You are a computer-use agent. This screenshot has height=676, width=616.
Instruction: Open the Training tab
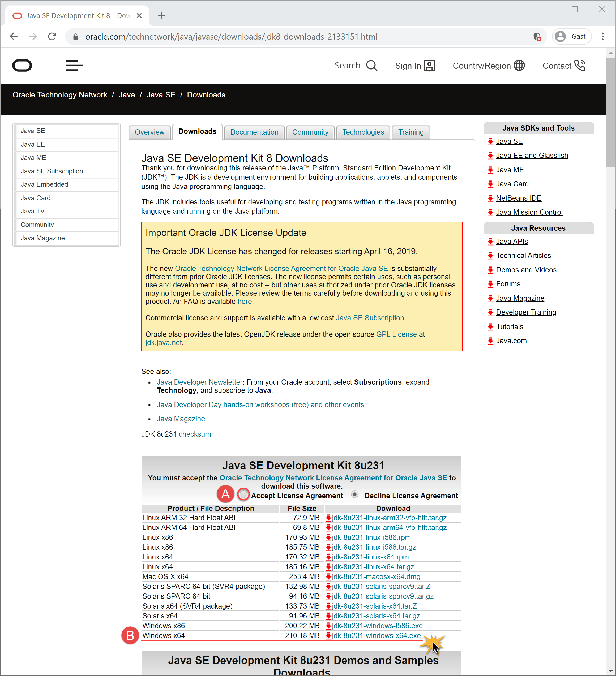coord(411,132)
